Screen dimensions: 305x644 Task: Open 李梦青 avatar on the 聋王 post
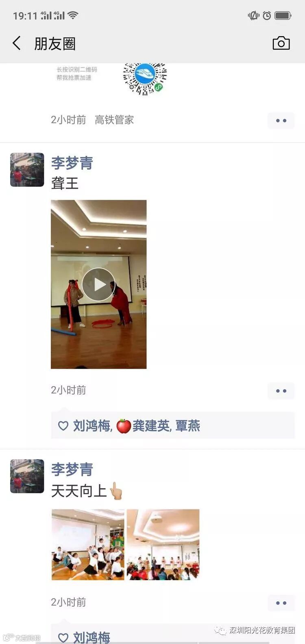27,170
